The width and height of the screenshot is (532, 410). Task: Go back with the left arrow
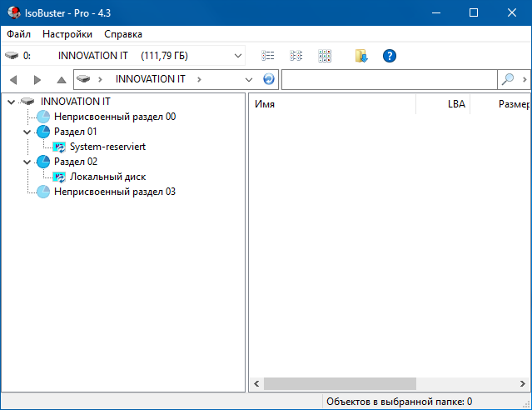click(13, 80)
